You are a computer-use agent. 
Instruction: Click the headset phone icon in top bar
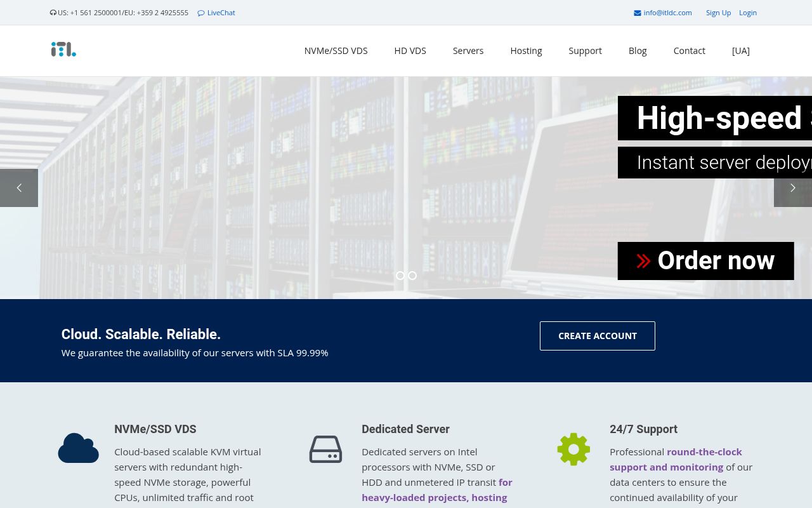[53, 13]
